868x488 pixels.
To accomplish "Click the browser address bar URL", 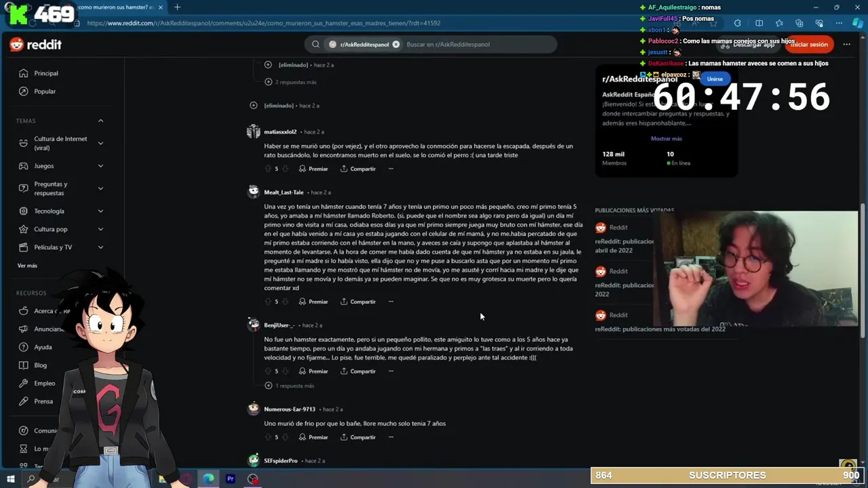I will (x=264, y=23).
